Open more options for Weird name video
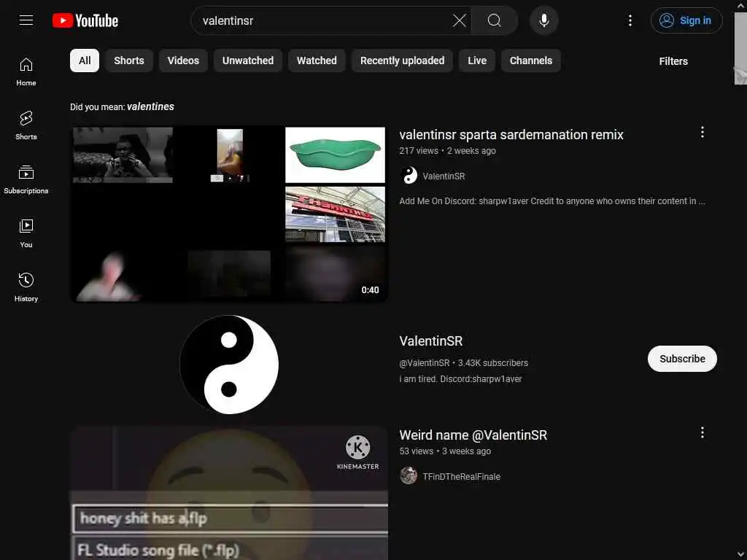The height and width of the screenshot is (560, 747). pos(703,432)
